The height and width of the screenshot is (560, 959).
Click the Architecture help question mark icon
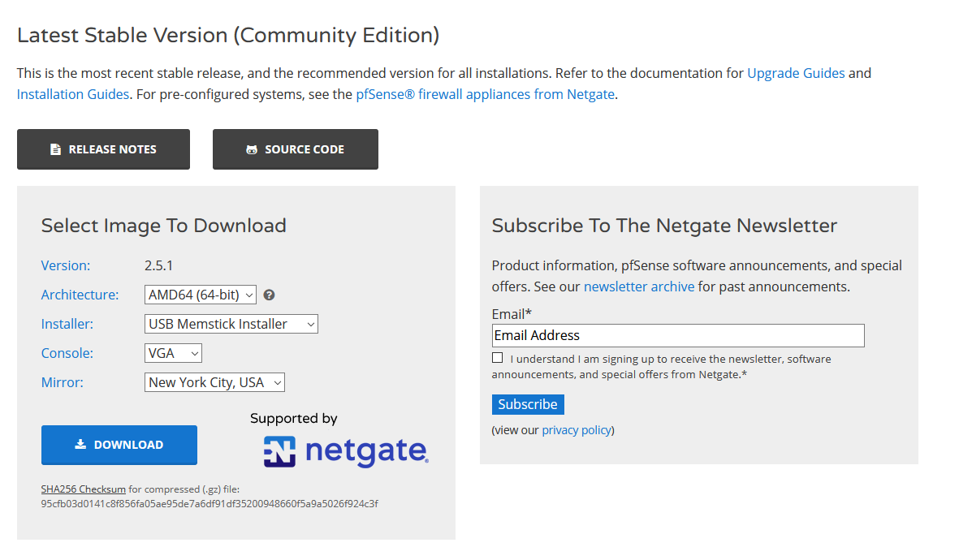tap(269, 295)
